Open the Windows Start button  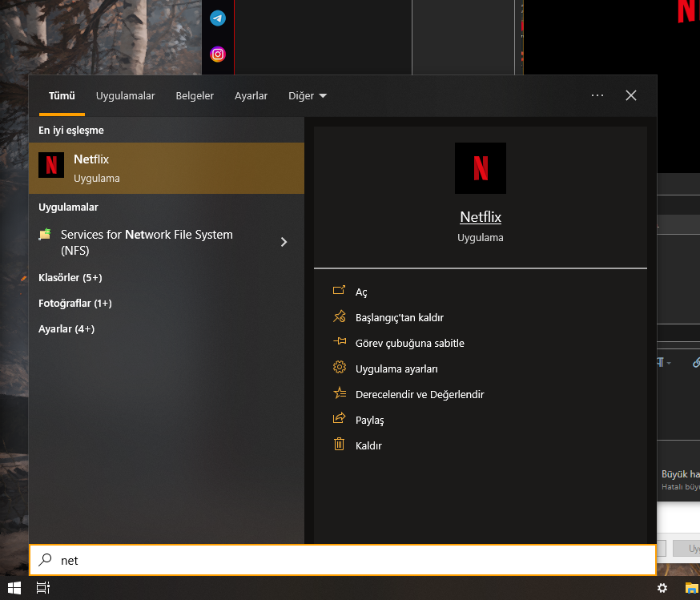(x=14, y=588)
